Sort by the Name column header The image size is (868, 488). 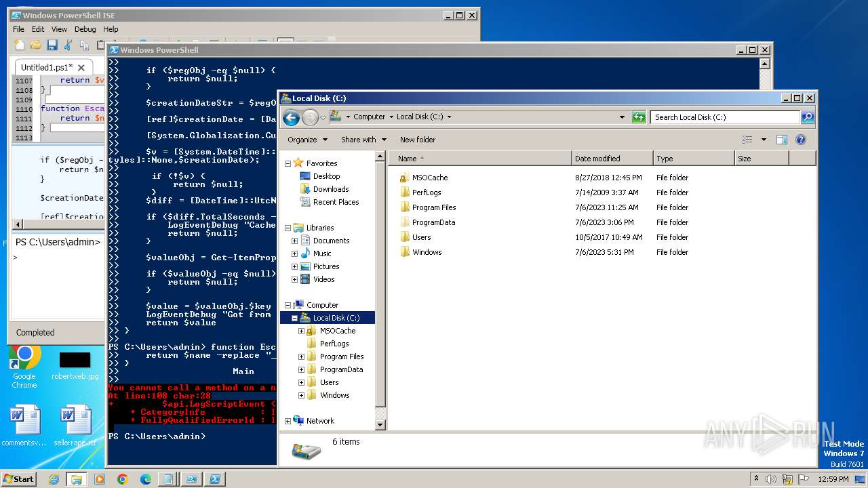479,159
